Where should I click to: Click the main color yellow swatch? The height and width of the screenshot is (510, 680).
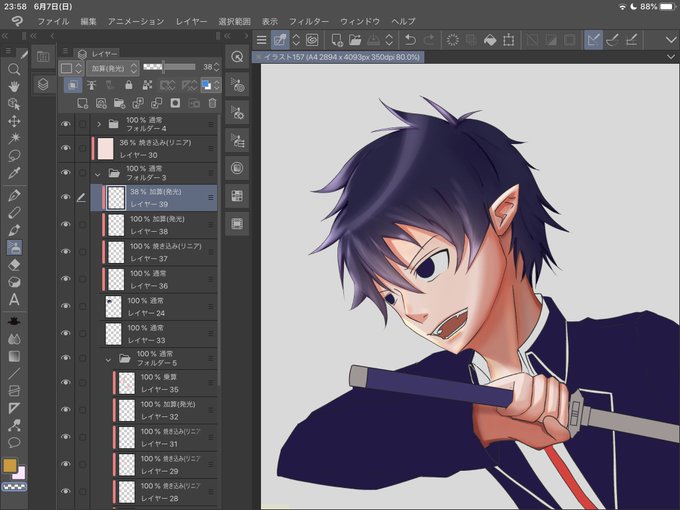point(10,465)
